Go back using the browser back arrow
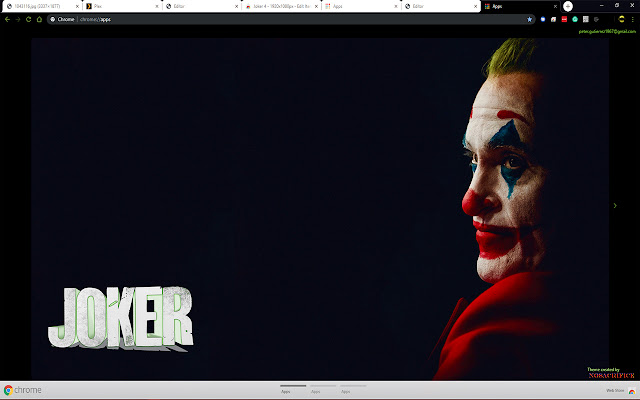640x400 pixels. 7,19
